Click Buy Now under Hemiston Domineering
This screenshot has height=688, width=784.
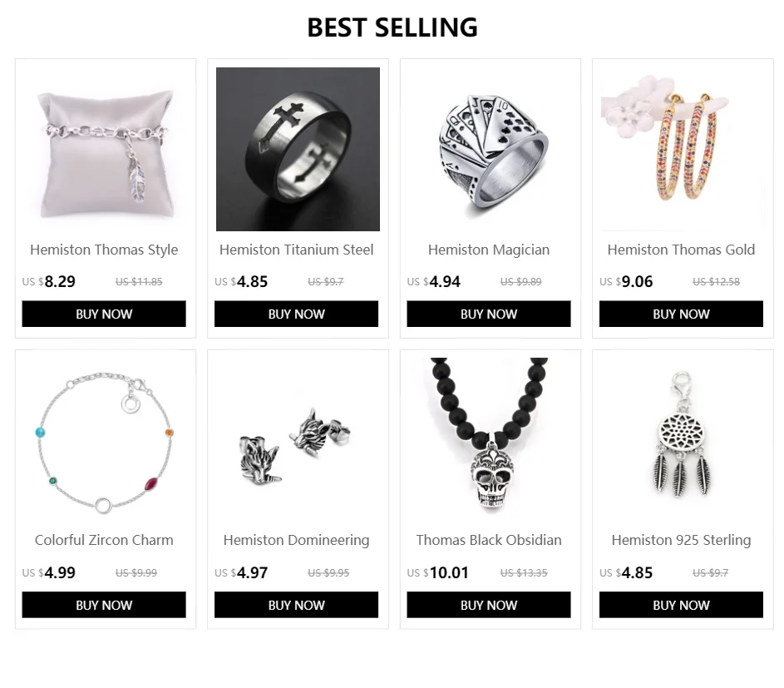[x=297, y=605]
